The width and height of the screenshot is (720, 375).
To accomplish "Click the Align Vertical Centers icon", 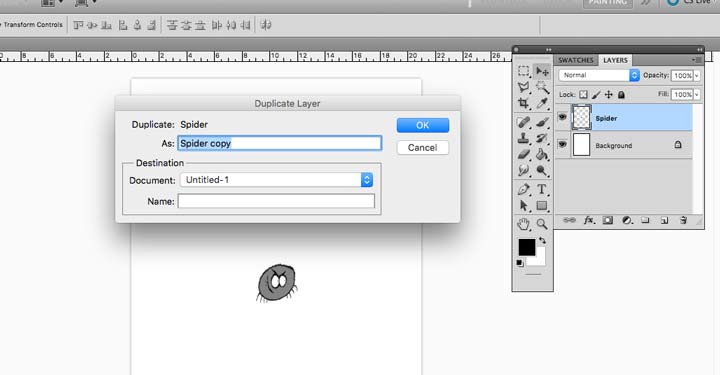I will [x=92, y=25].
